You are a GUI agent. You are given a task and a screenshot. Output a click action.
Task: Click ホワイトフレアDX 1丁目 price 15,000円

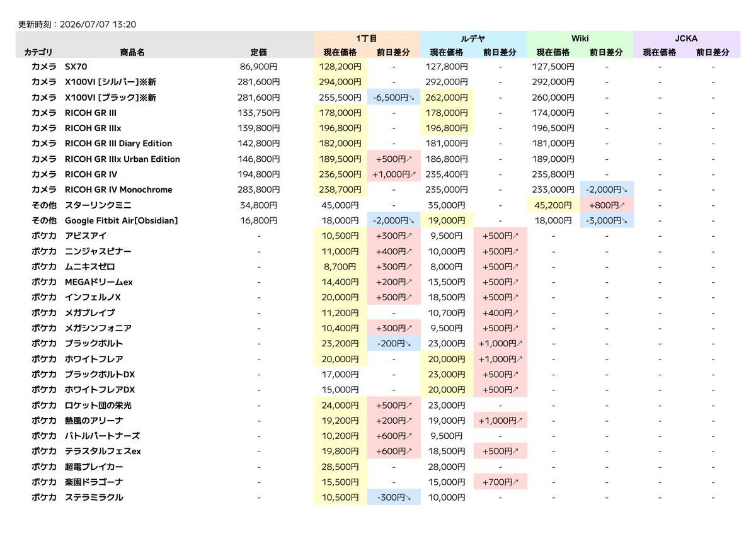pos(340,390)
